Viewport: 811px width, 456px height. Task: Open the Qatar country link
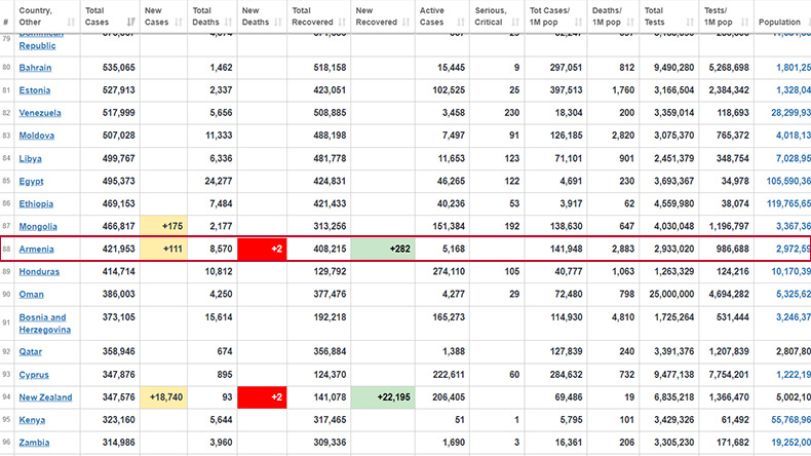(x=30, y=352)
